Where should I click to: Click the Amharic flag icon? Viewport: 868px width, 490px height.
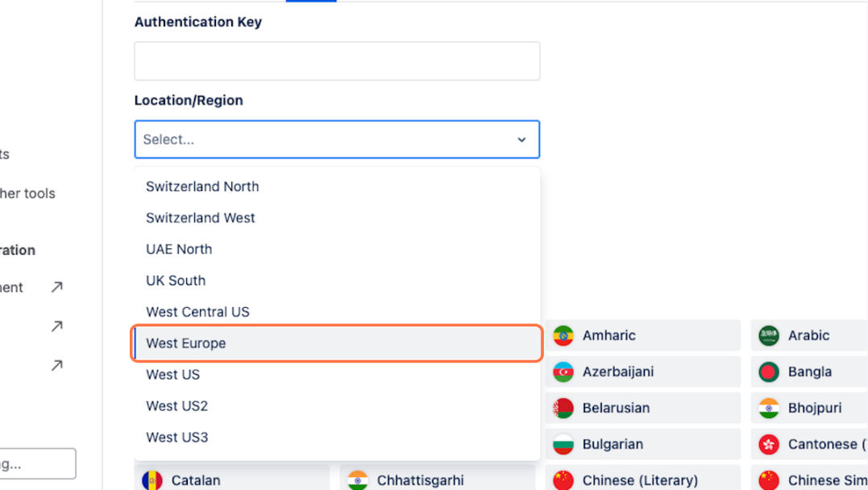pos(563,335)
